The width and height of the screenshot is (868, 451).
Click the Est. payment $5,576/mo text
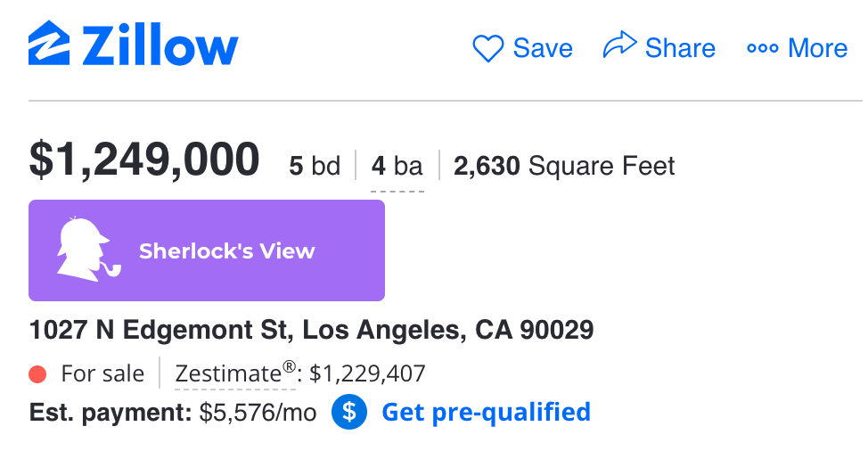(x=173, y=413)
